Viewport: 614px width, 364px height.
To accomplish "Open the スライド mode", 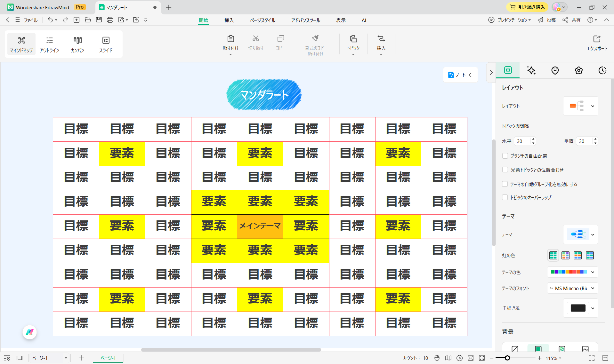I will [106, 44].
